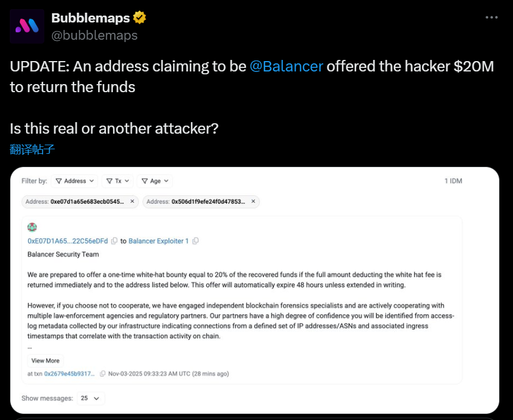Screen dimensions: 513x420
Task: Copy the Balancer Exploiter 1 address
Action: 196,241
